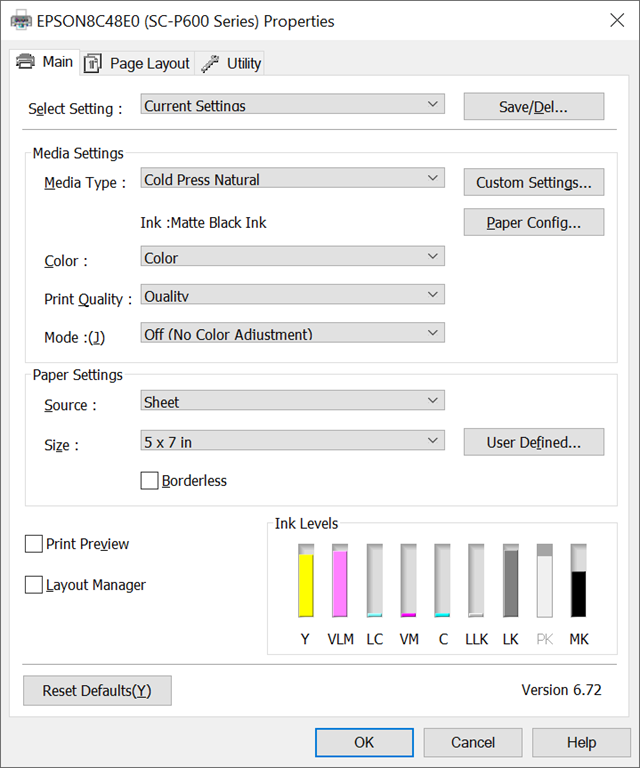The height and width of the screenshot is (768, 640).
Task: Open the Utility tab
Action: coord(230,63)
